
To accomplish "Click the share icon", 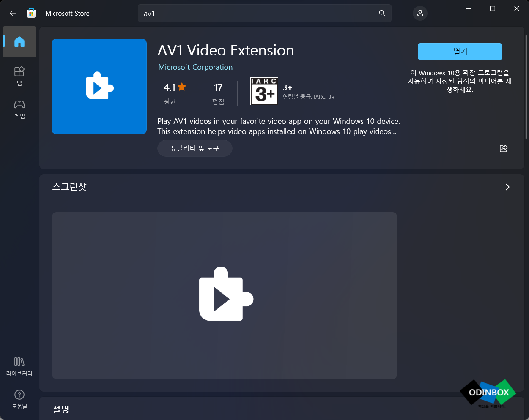I will point(504,148).
